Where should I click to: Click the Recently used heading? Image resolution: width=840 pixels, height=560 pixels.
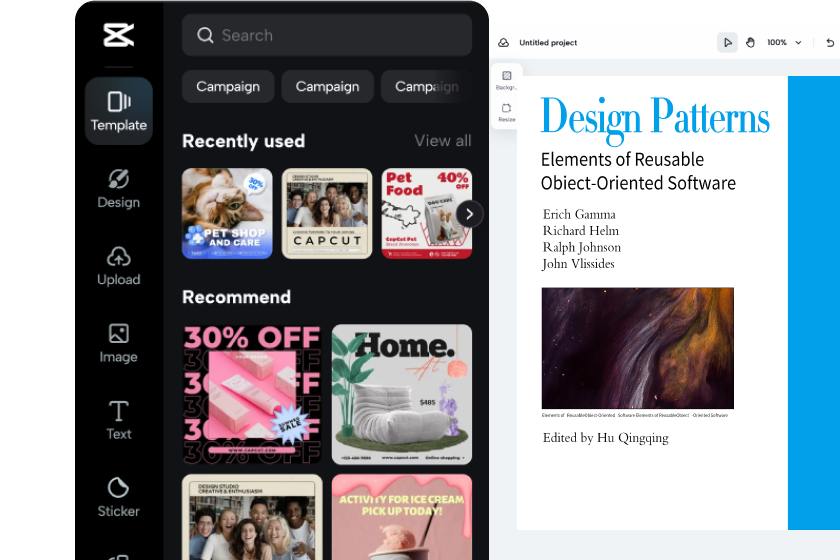point(243,141)
